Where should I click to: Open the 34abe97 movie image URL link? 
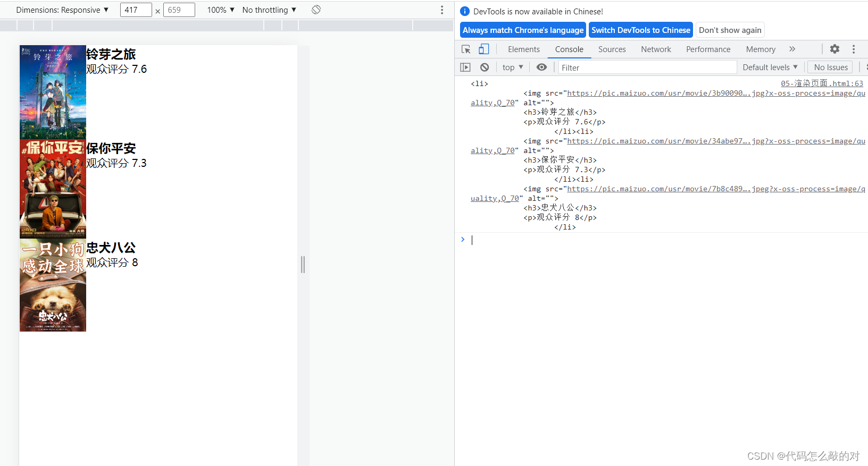(x=716, y=141)
